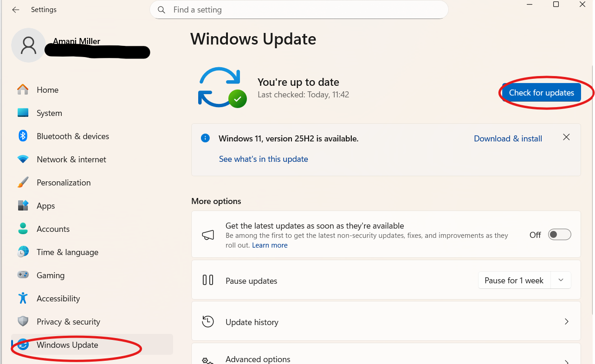
Task: Click the Apps icon in sidebar
Action: click(x=23, y=205)
